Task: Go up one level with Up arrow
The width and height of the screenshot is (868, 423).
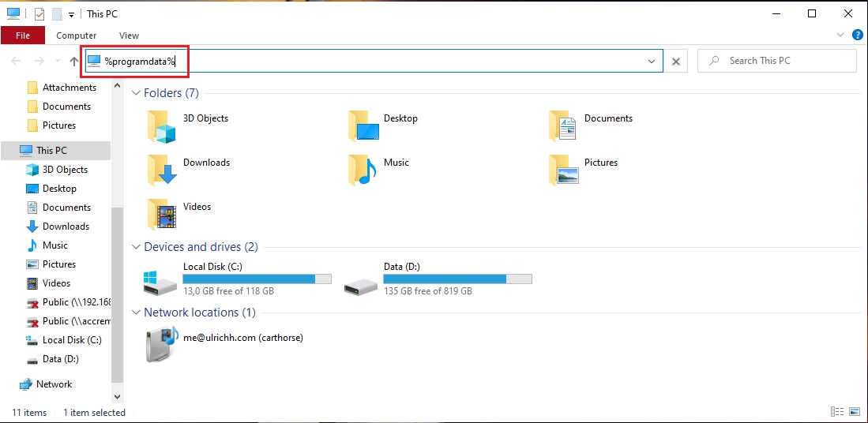Action: [x=74, y=62]
